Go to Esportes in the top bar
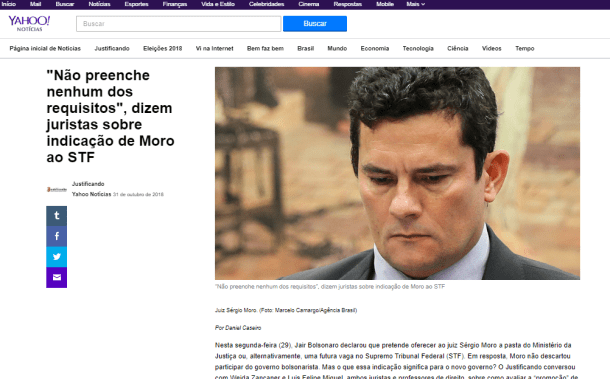This screenshot has width=610, height=379. coord(136,4)
